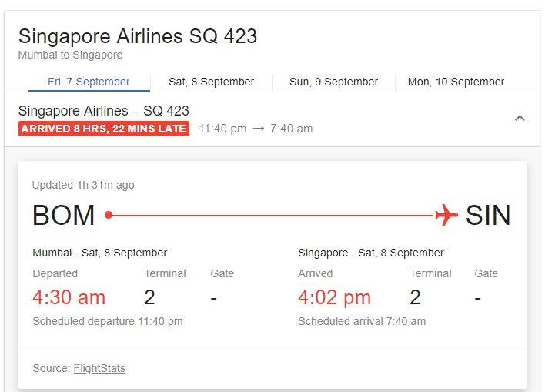Screen dimensions: 545x392
Task: Choose the Mon, 10 September tab
Action: click(x=456, y=82)
